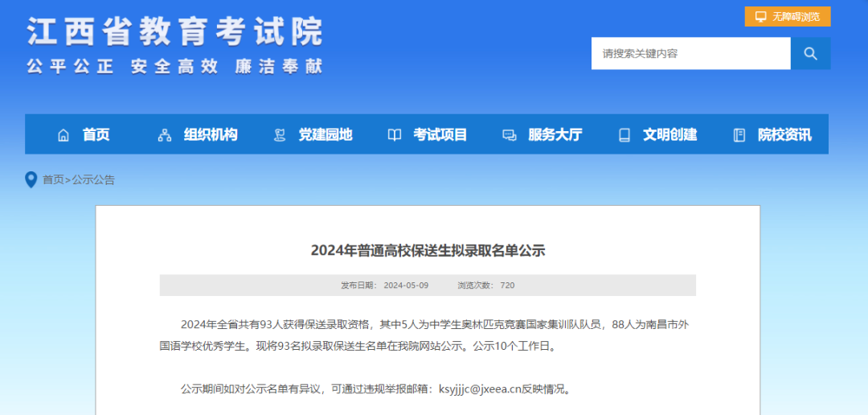Click the 无障碍浏览 accessibility button
Screen dimensions: 868x415
point(788,17)
